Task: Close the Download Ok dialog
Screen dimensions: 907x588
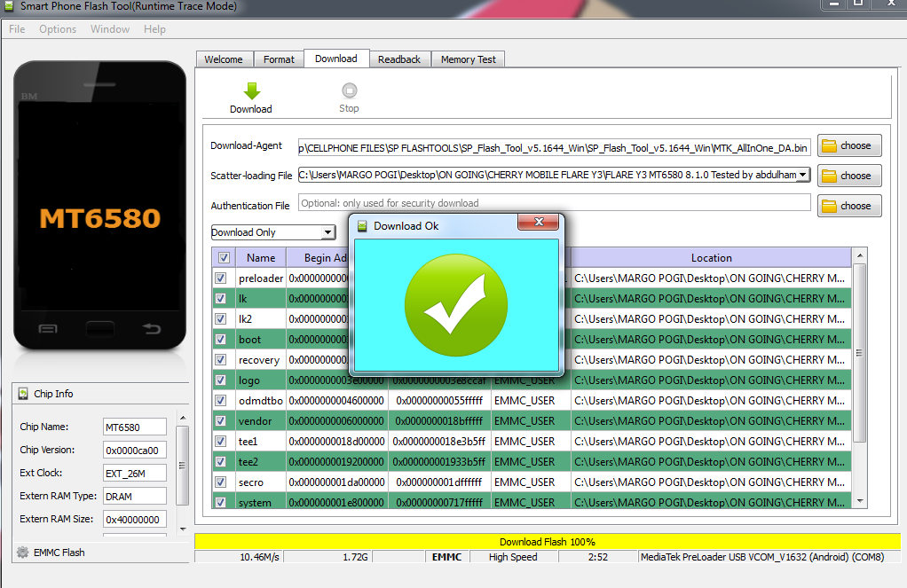Action: point(539,222)
